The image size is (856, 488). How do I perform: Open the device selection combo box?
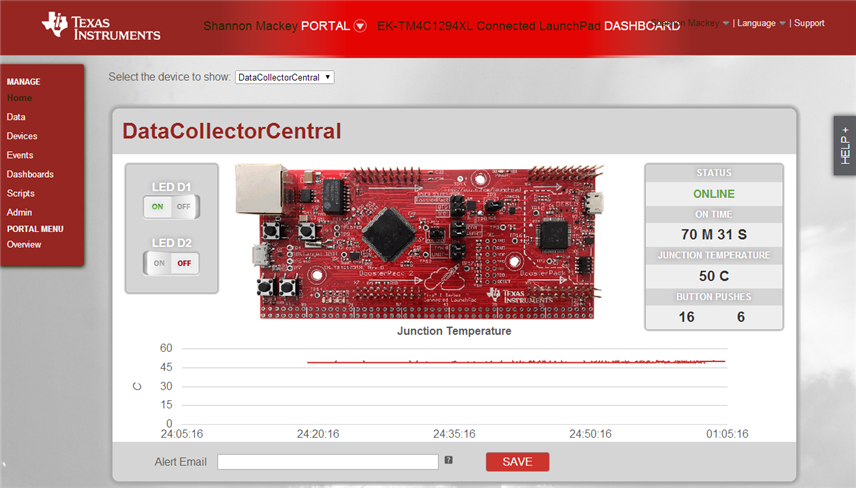pos(284,77)
